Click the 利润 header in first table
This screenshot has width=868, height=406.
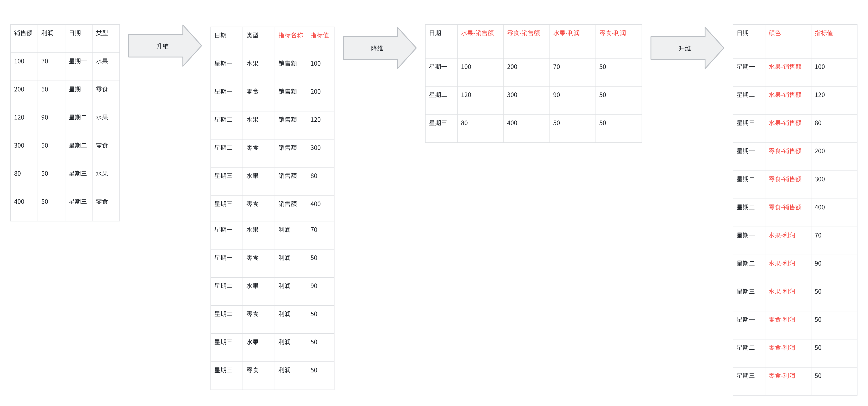pos(47,33)
